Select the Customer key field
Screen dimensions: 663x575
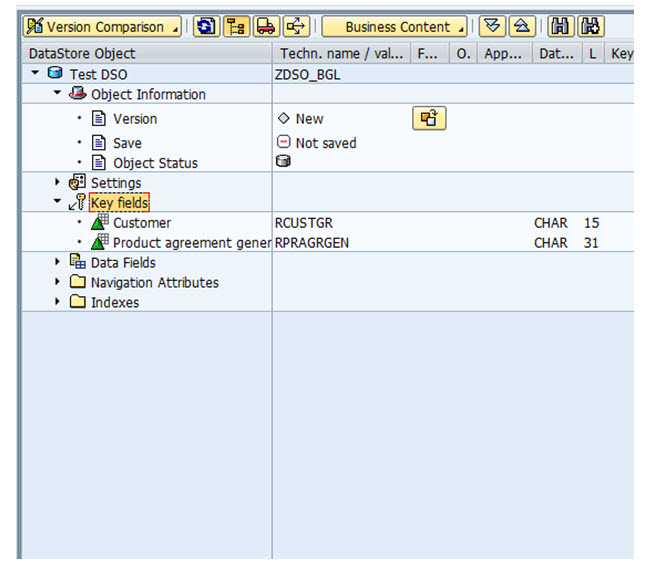(x=141, y=223)
